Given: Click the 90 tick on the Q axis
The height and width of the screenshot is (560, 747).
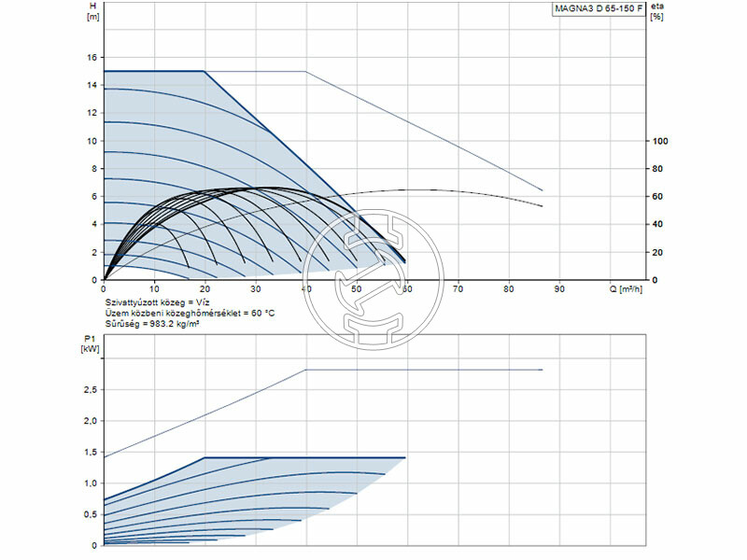Looking at the screenshot, I should 559,289.
